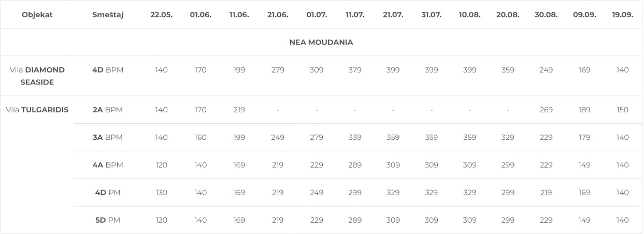644x234 pixels.
Task: Select price 379 in Diamond Seaside row
Action: click(355, 70)
